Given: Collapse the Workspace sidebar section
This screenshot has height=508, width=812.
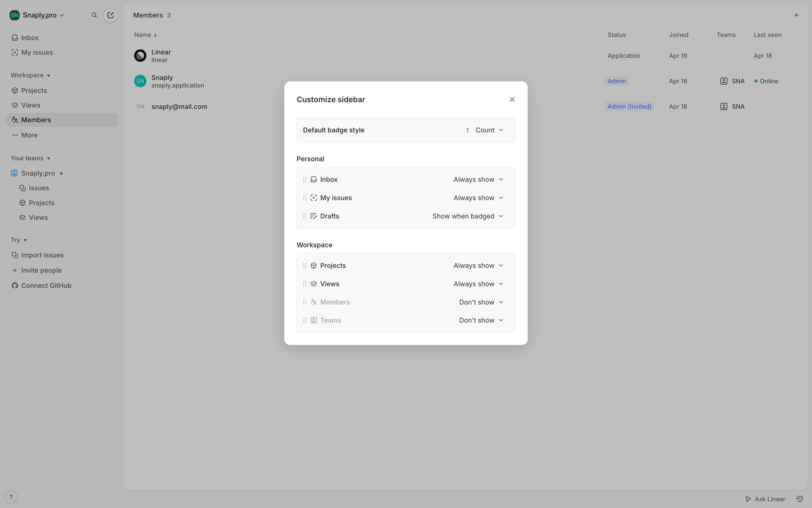Looking at the screenshot, I should point(30,75).
